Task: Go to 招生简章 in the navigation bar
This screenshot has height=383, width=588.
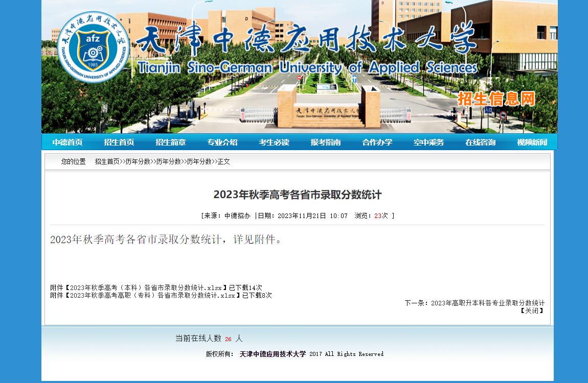Action: [171, 142]
